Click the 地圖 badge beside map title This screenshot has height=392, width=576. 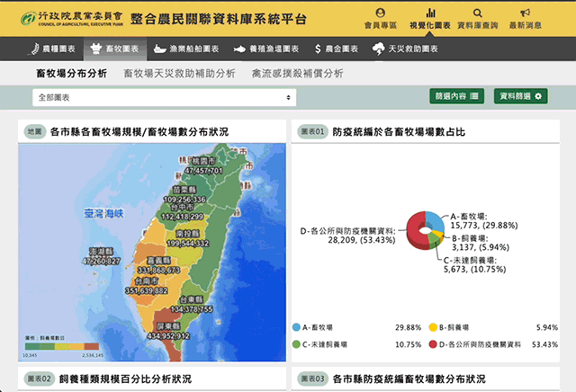pyautogui.click(x=35, y=131)
